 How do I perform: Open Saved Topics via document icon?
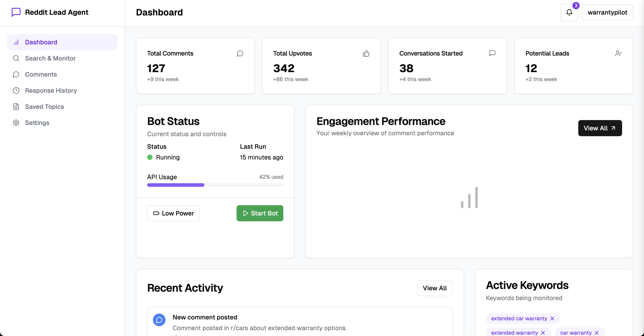pos(16,106)
